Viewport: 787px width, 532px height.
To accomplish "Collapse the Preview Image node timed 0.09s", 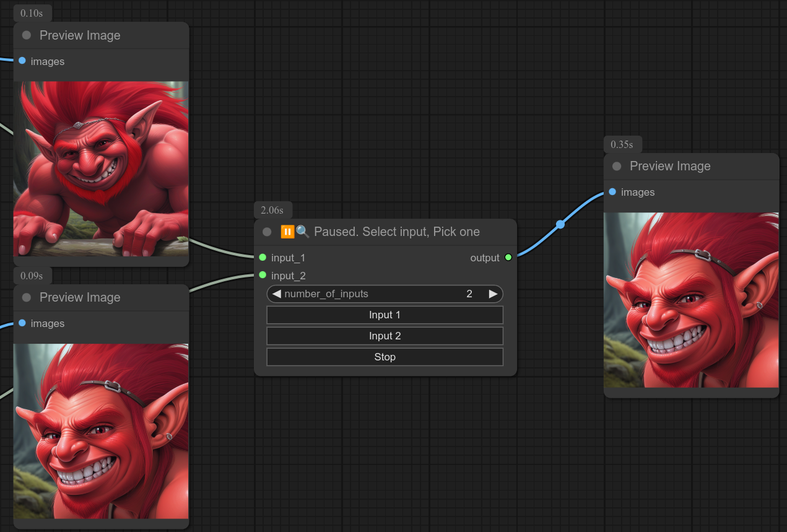I will coord(27,297).
